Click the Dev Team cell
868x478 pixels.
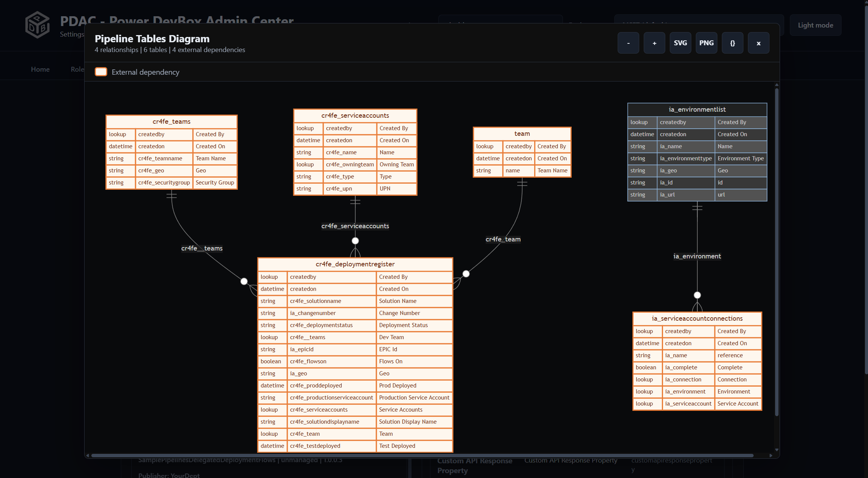coord(414,337)
